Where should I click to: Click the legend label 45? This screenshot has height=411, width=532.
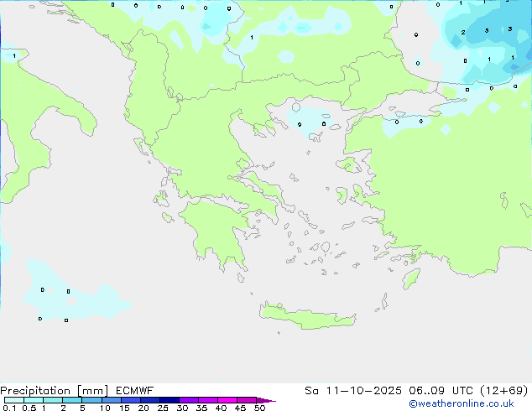(x=240, y=408)
